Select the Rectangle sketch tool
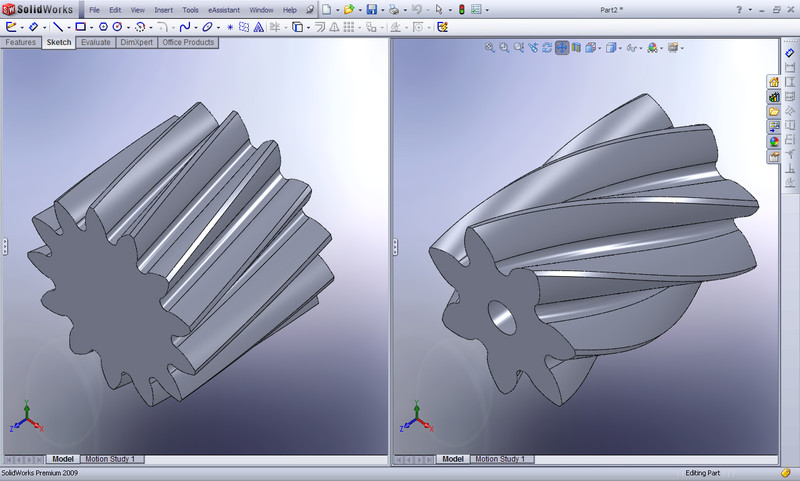This screenshot has width=800, height=481. pyautogui.click(x=81, y=26)
